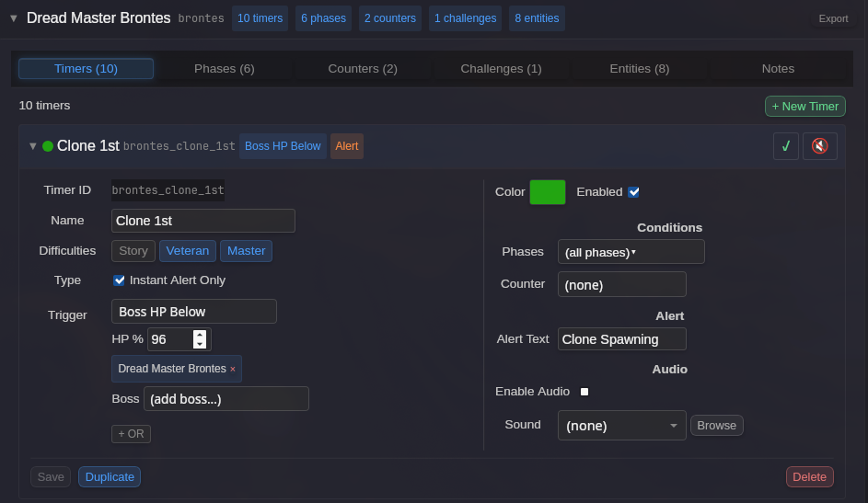Increase the HP % stepper value
Screen dimensions: 868x503
click(x=200, y=335)
